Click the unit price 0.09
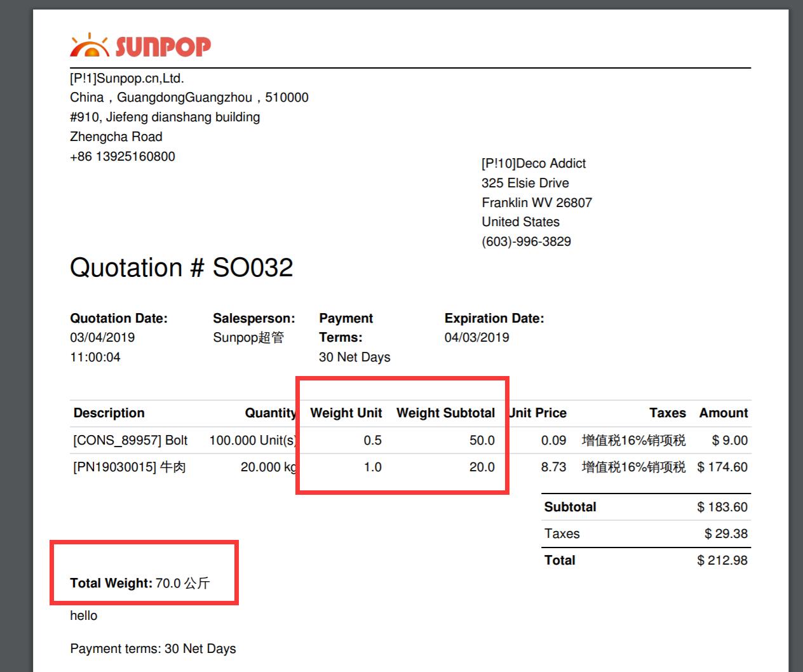Image resolution: width=803 pixels, height=672 pixels. pos(554,440)
